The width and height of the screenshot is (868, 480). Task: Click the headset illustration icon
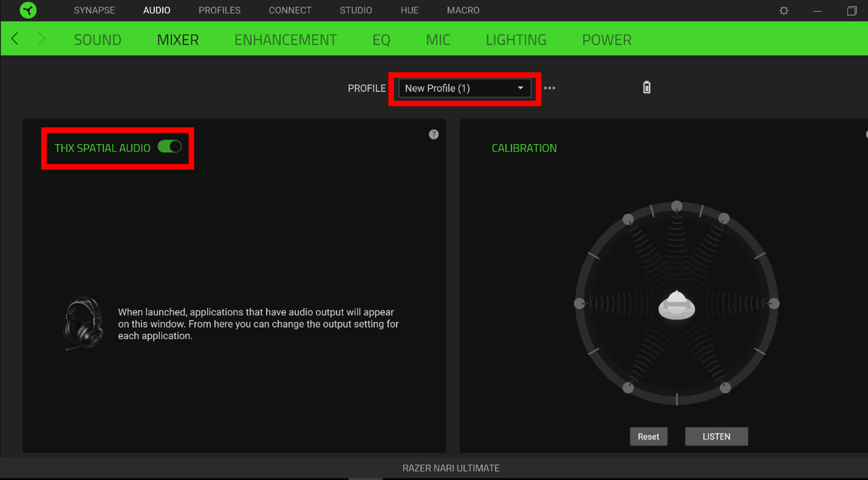(85, 323)
